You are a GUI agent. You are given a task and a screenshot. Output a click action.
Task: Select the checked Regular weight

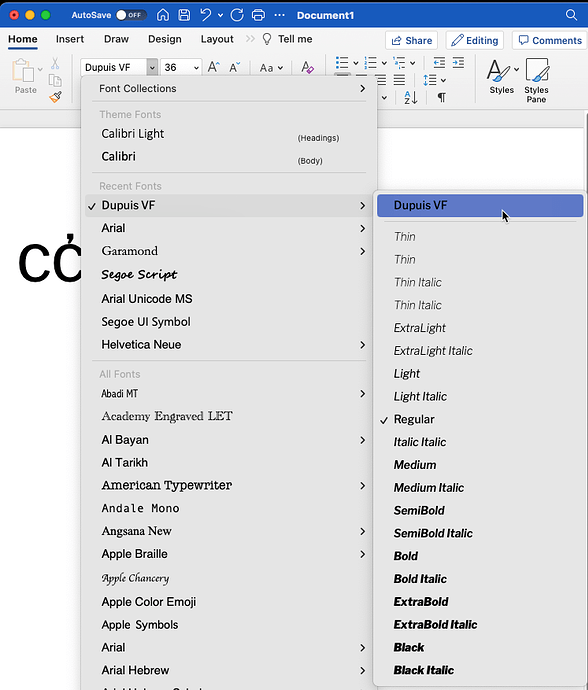coord(480,419)
